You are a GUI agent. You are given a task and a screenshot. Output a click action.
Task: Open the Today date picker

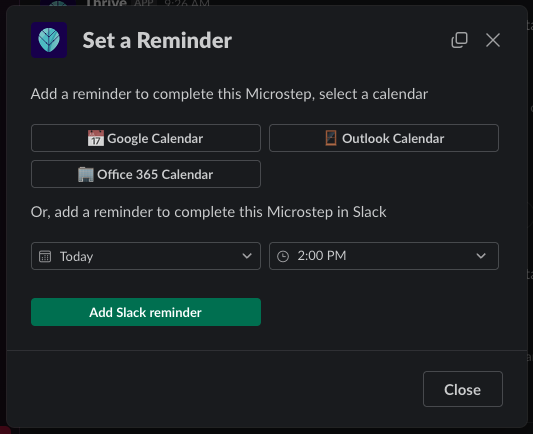click(x=146, y=256)
